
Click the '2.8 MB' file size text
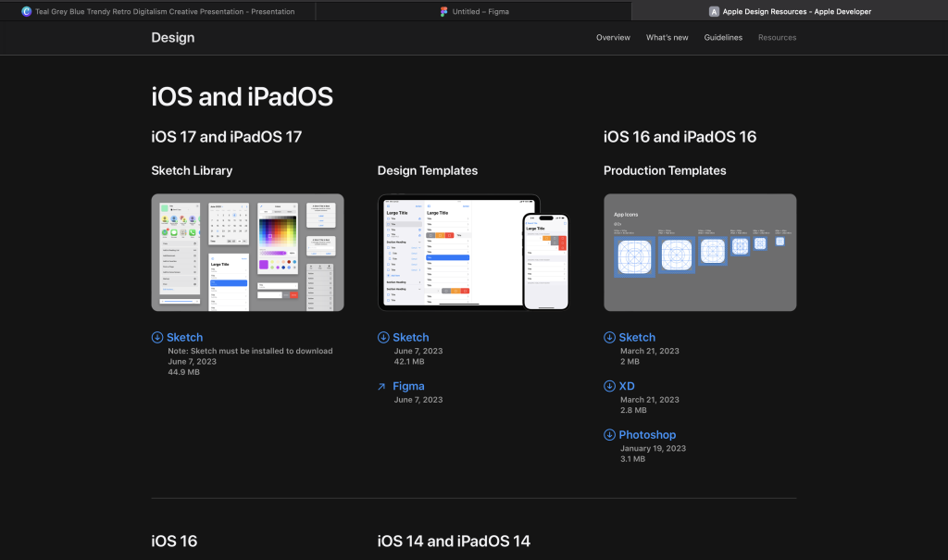[x=633, y=410]
